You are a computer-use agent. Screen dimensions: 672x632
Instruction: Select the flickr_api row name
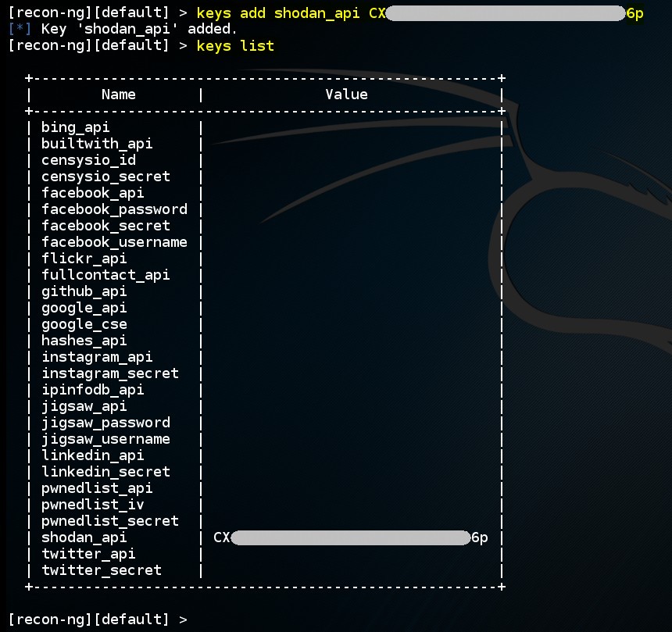click(x=84, y=259)
